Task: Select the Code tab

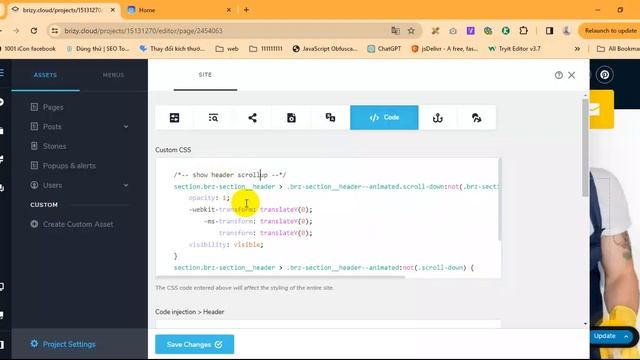Action: coord(384,118)
